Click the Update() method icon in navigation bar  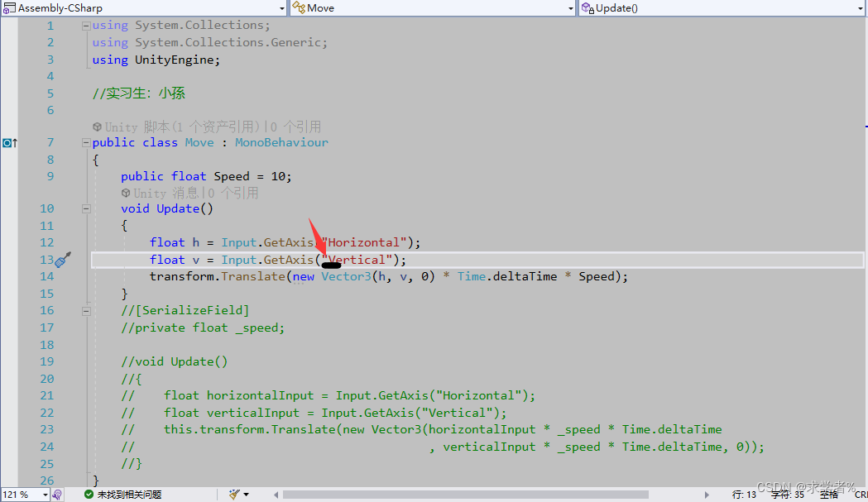[x=587, y=7]
